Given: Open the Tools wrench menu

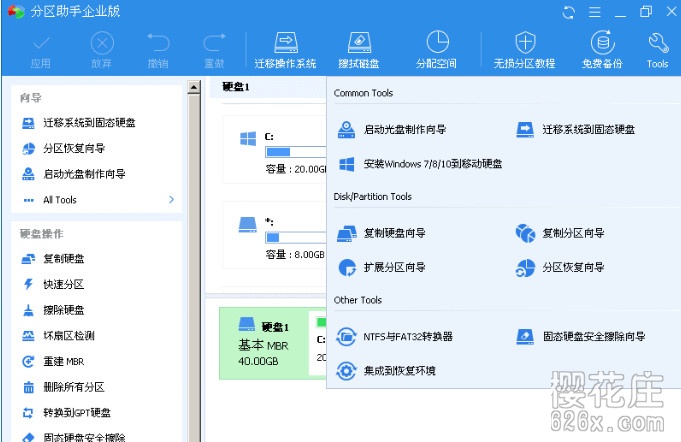Looking at the screenshot, I should coord(657,50).
